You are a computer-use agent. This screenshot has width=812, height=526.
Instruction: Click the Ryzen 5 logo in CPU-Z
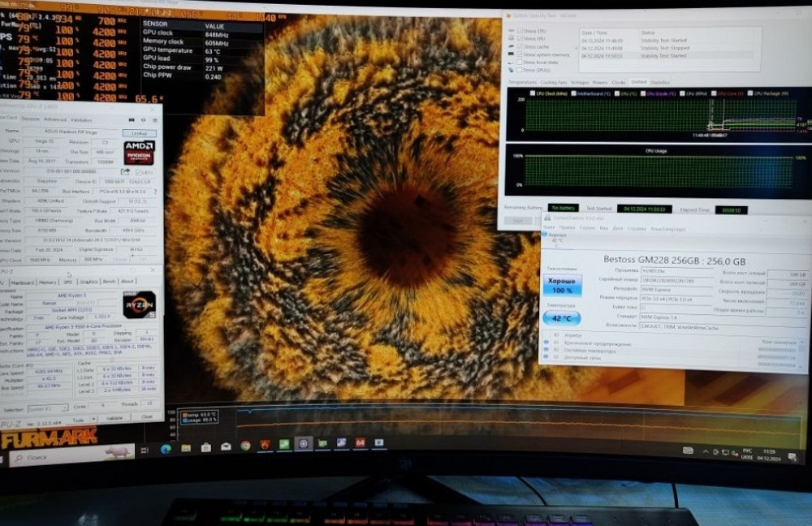138,304
